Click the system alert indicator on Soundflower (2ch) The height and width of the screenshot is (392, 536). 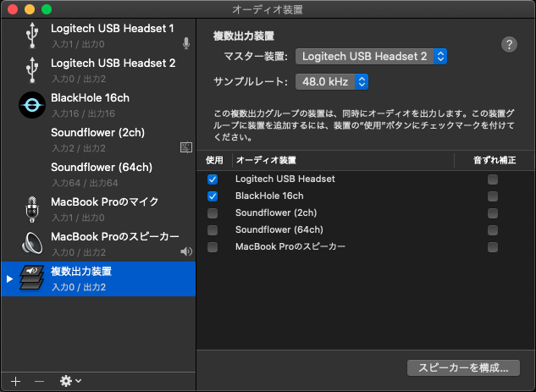click(x=186, y=147)
